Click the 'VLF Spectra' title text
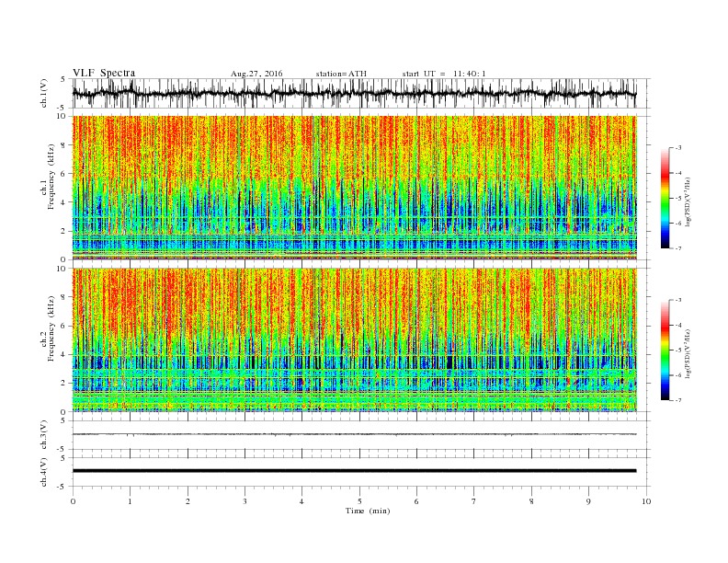Image resolution: width=728 pixels, height=563 pixels. click(104, 73)
